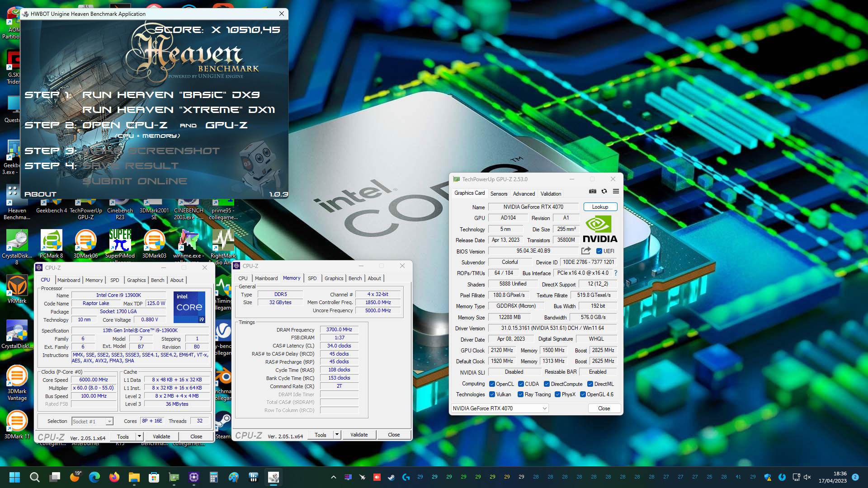Click the taskbar clock and date
The height and width of the screenshot is (488, 868).
click(x=833, y=477)
